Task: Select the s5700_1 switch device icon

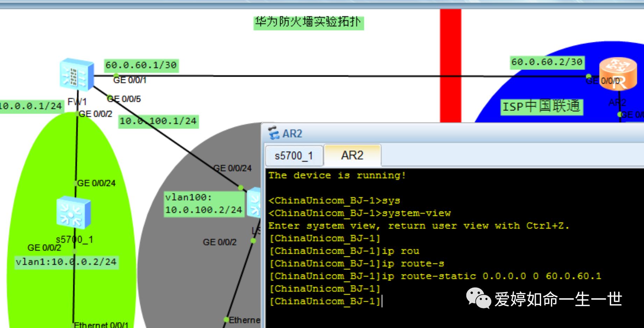Action: [x=73, y=213]
